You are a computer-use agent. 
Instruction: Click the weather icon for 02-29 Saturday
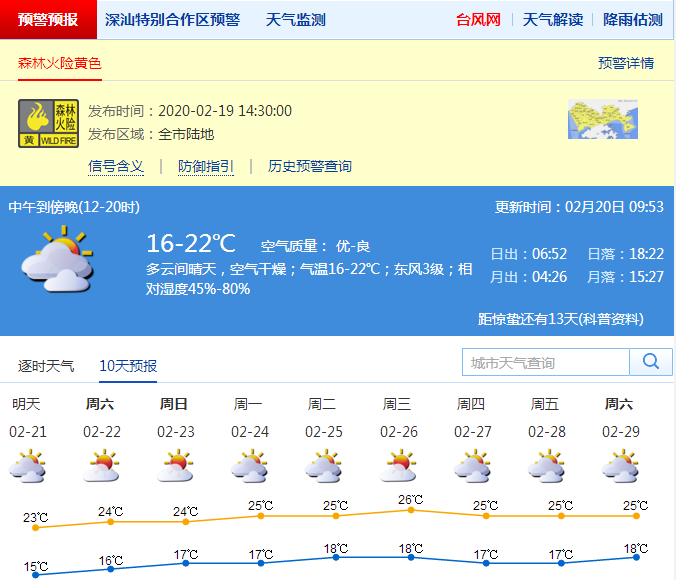click(x=619, y=467)
